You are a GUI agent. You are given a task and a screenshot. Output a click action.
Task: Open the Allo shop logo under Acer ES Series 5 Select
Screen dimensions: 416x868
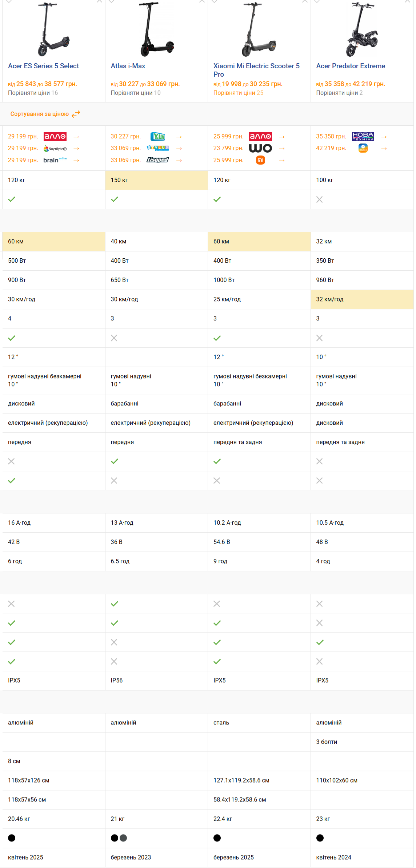click(55, 137)
